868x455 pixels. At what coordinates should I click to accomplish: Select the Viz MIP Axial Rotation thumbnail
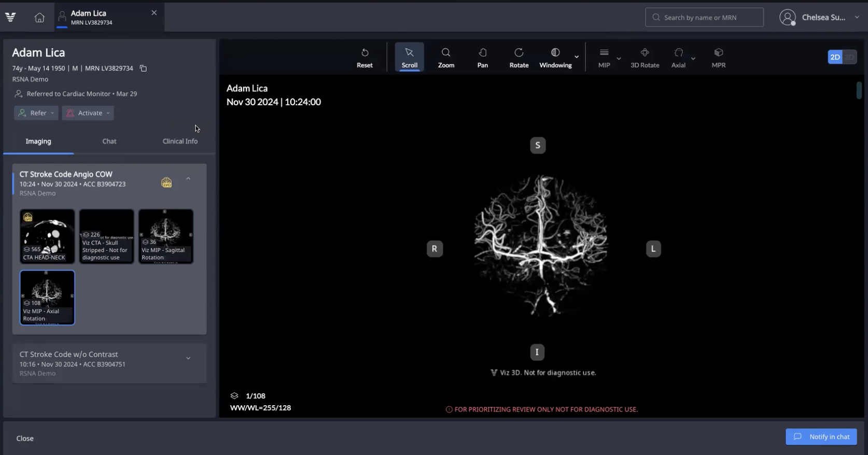47,297
